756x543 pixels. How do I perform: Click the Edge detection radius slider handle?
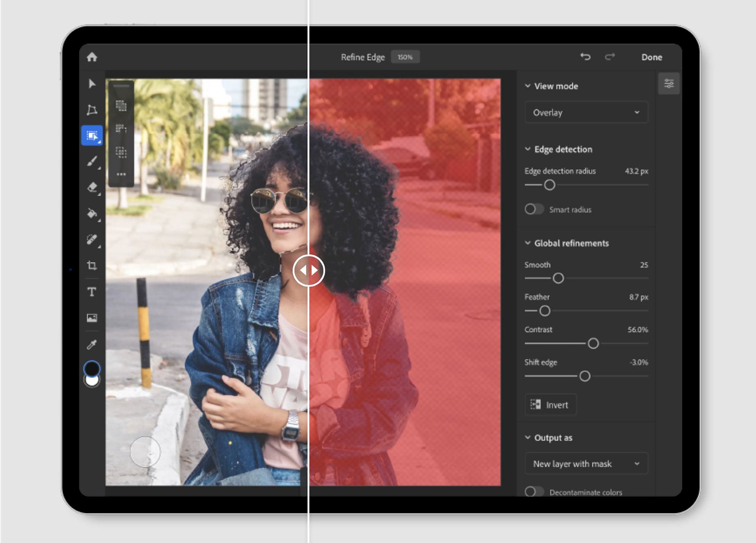coord(550,185)
